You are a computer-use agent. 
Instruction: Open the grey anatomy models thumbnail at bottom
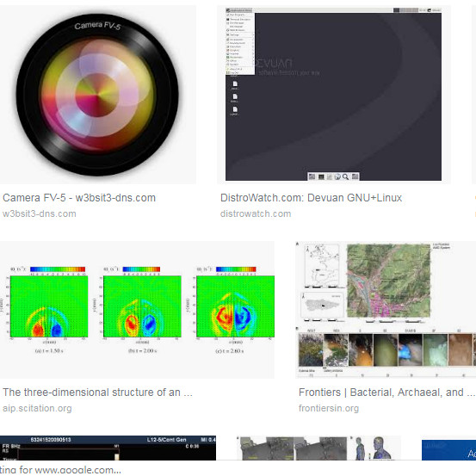click(318, 448)
